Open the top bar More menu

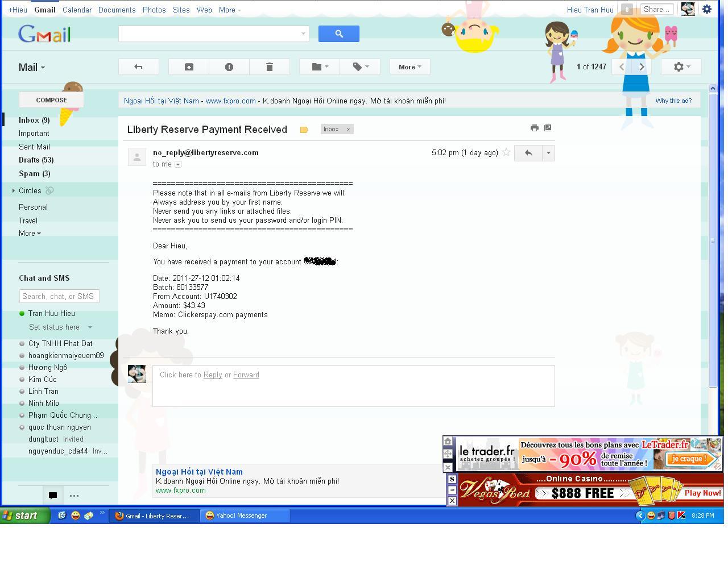(230, 10)
